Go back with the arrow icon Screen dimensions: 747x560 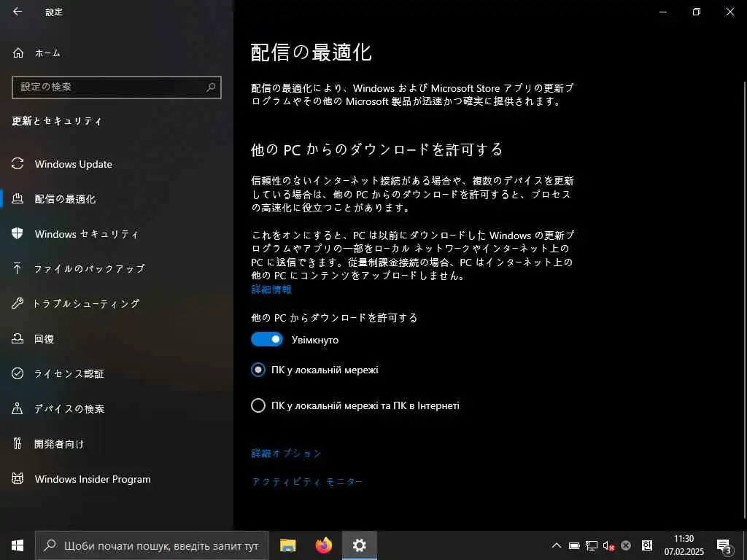coord(18,12)
